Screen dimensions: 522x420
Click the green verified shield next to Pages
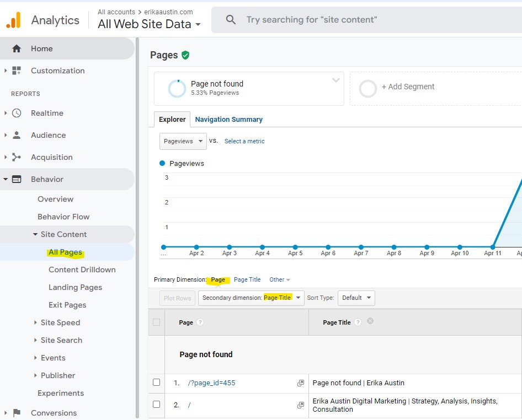(185, 55)
